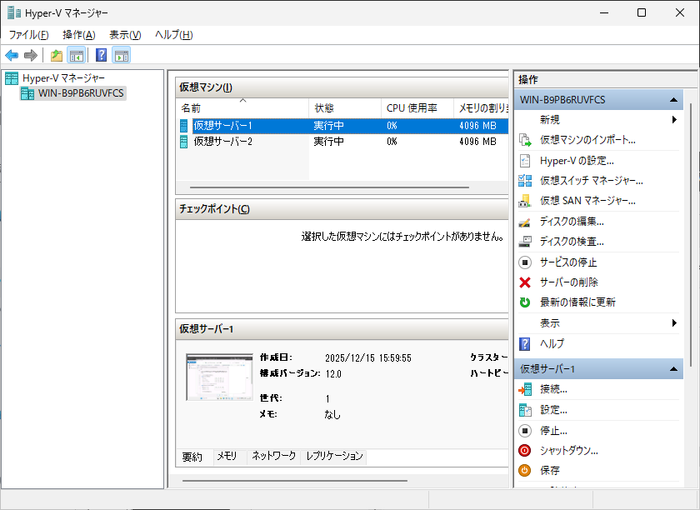This screenshot has width=700, height=510.
Task: Click シャットダウン for 仮想サーバー1
Action: [x=568, y=450]
